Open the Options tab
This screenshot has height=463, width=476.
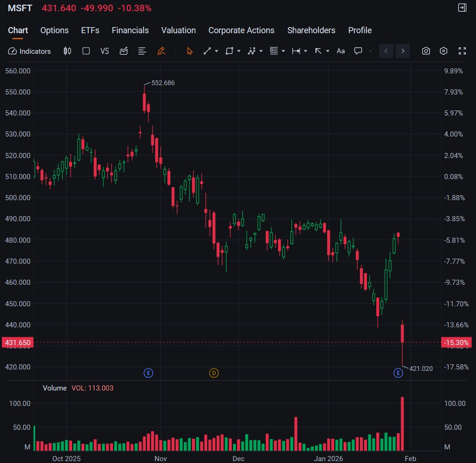54,30
